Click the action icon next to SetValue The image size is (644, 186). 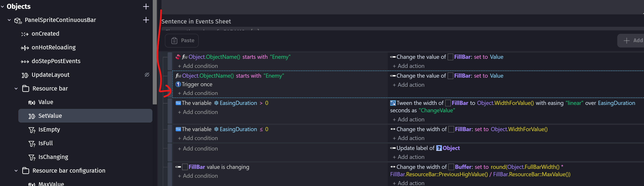click(32, 116)
